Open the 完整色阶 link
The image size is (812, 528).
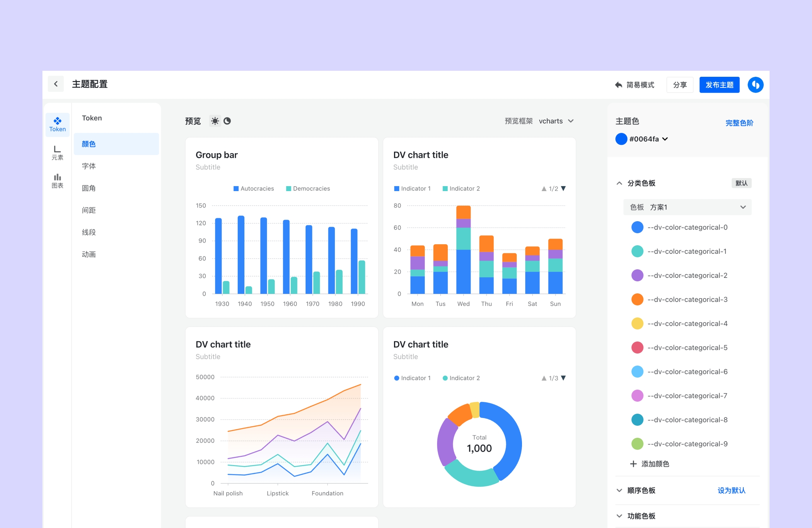(739, 123)
